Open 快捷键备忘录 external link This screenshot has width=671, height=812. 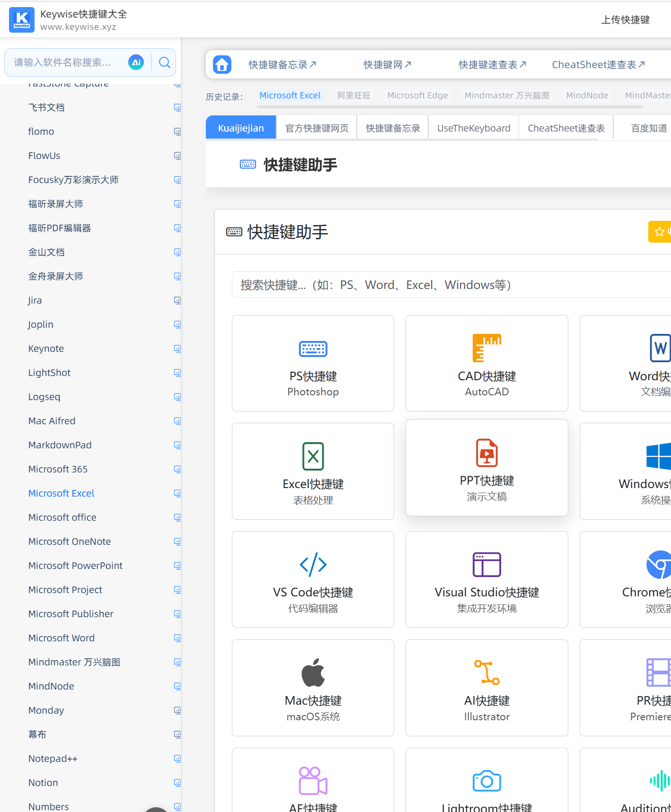283,64
